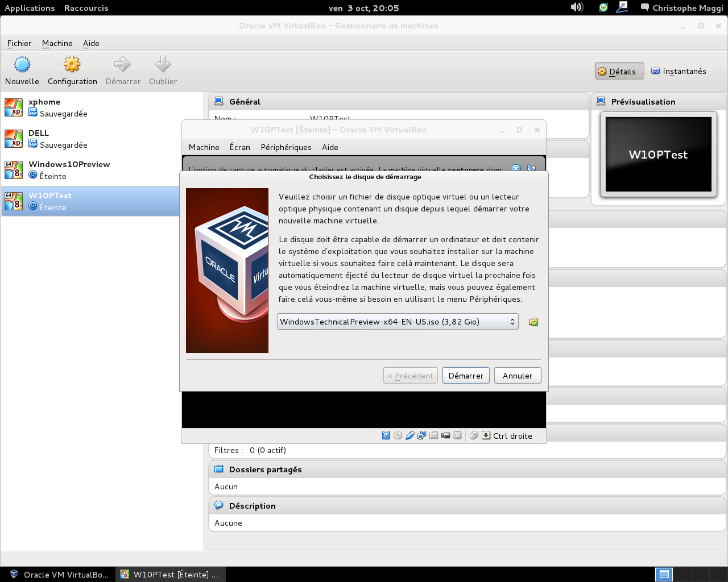Open the boot disk ISO dropdown
Image resolution: width=728 pixels, height=582 pixels.
[x=398, y=322]
